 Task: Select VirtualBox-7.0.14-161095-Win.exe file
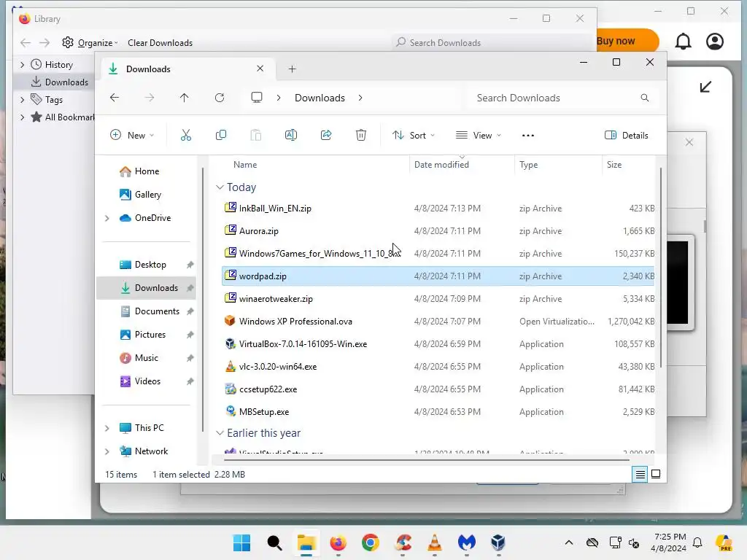click(x=438, y=344)
